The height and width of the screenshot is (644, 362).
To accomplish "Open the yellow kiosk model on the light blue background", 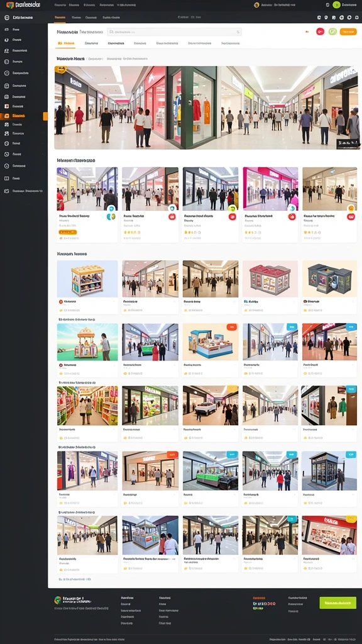I will [87, 279].
